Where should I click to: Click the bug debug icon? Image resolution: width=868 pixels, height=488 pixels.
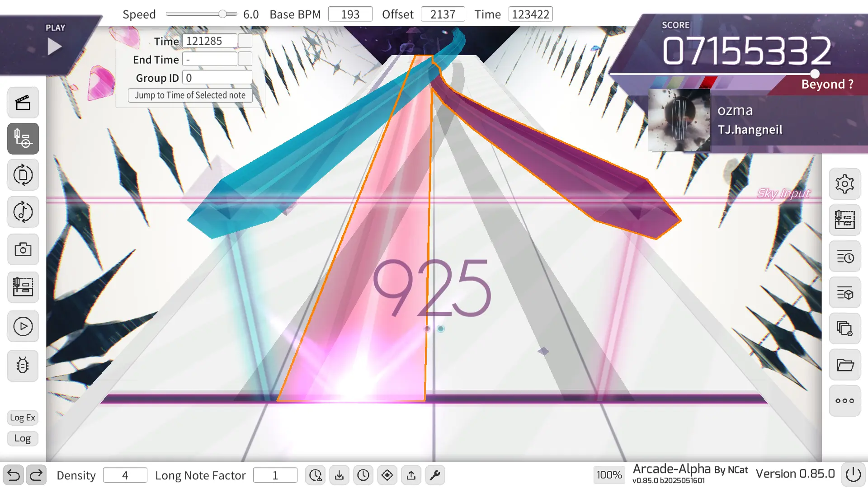point(23,365)
